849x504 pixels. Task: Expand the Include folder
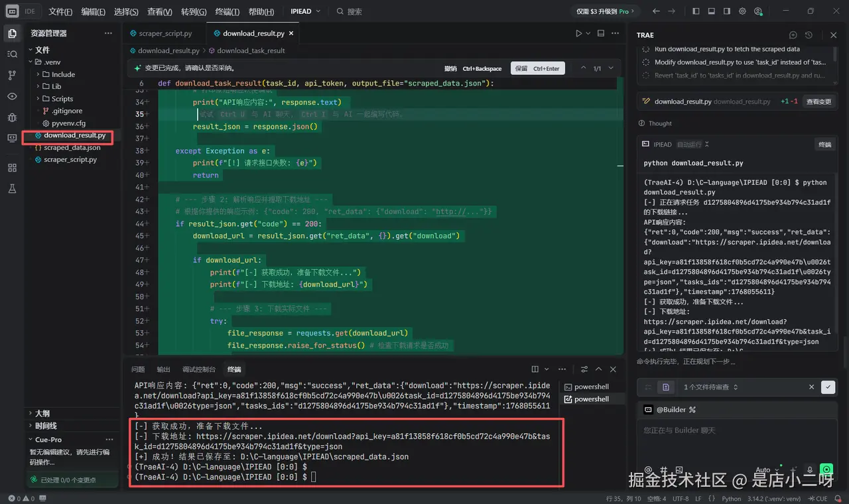(38, 74)
